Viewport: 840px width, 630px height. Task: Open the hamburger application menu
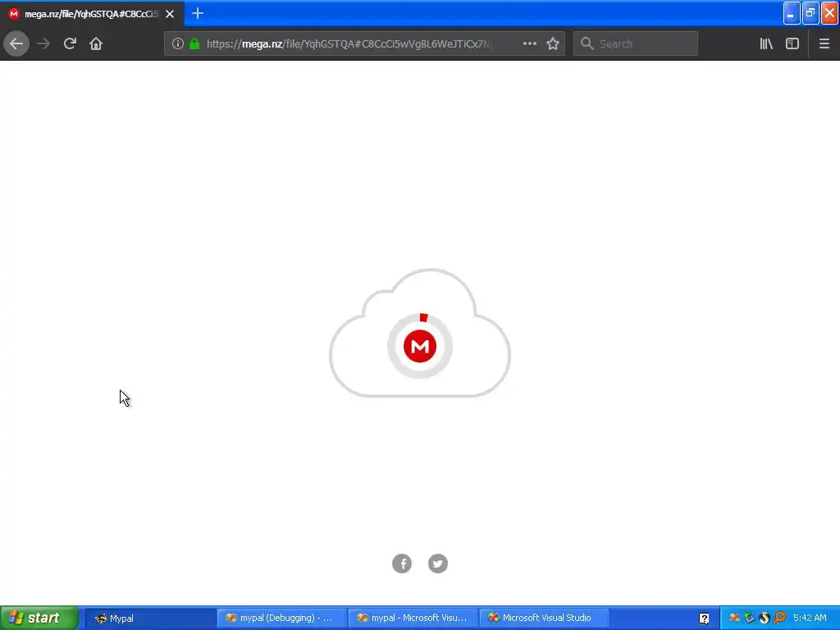pyautogui.click(x=824, y=43)
